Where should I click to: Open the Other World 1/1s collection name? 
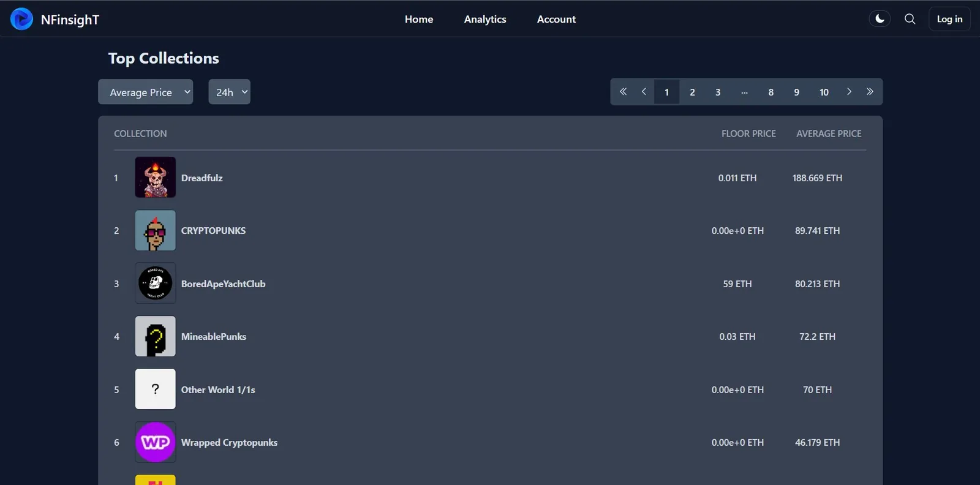(218, 390)
